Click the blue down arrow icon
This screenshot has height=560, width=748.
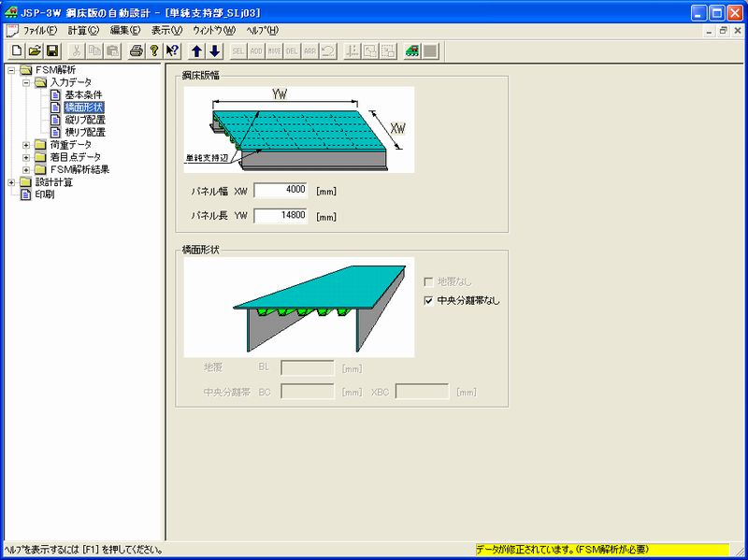215,50
